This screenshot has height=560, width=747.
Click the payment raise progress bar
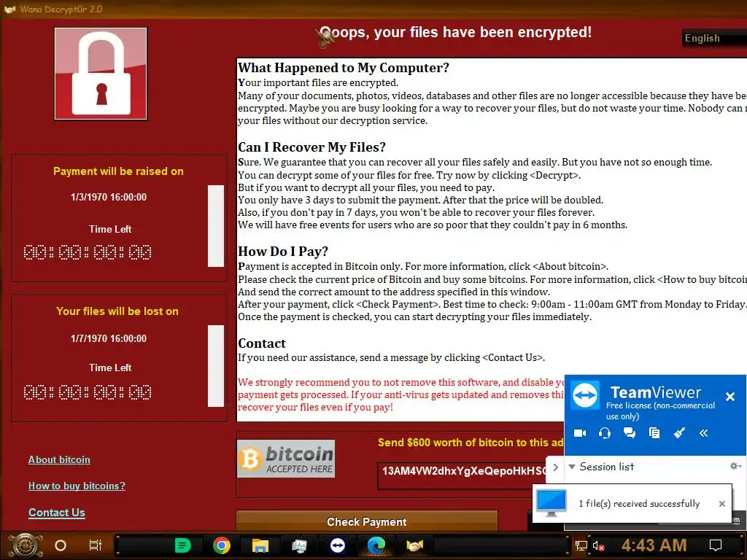tap(216, 226)
